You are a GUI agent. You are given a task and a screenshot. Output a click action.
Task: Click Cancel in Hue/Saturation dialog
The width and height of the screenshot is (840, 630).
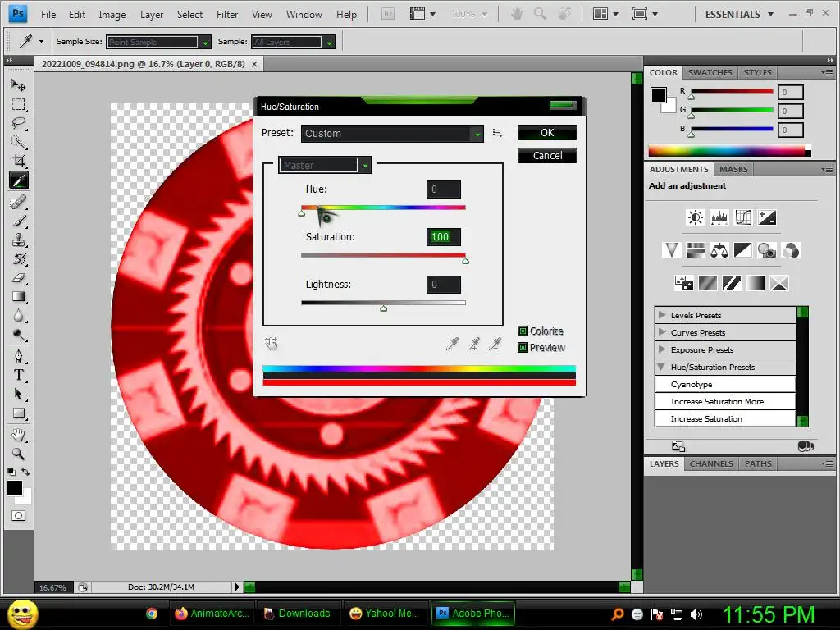(547, 155)
